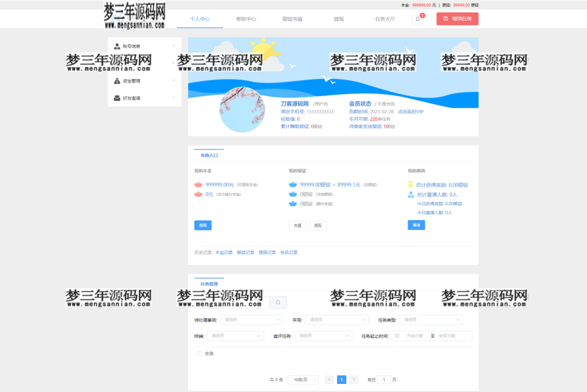Open the 任务大厅 navigation tab
The height and width of the screenshot is (392, 587).
(x=382, y=18)
